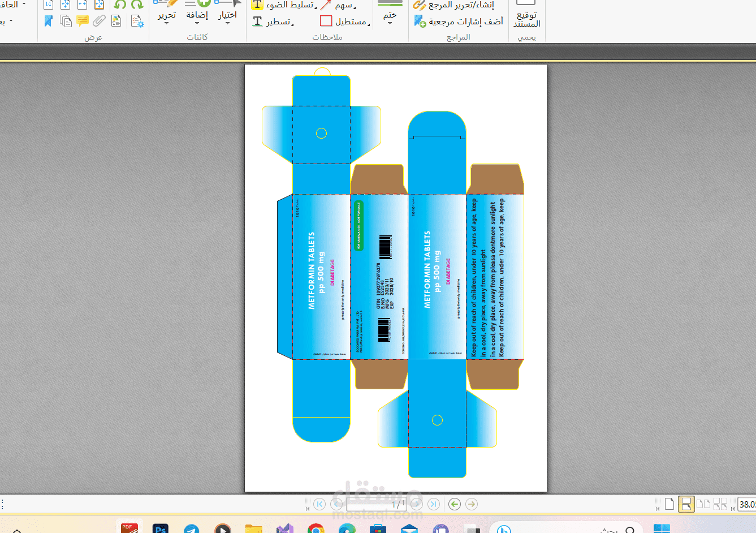The width and height of the screenshot is (756, 533).
Task: Switch to continuous page layout
Action: tap(686, 504)
